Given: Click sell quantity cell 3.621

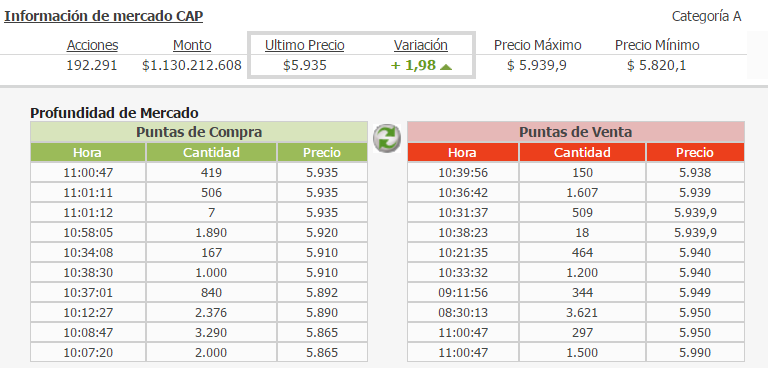Looking at the screenshot, I should (x=582, y=313).
